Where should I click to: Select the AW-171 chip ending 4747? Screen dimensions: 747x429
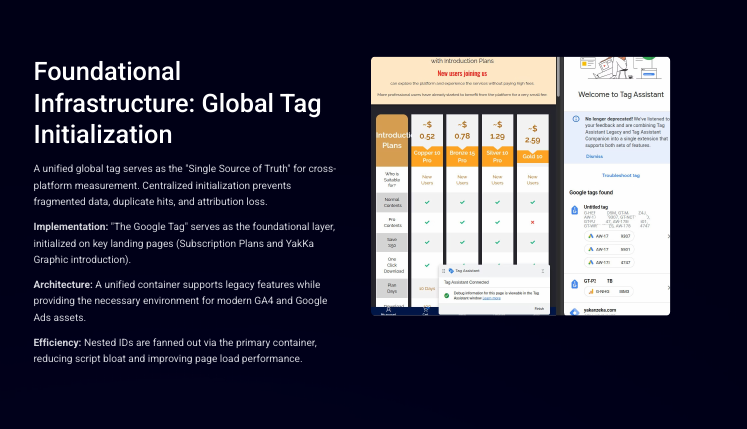pyautogui.click(x=609, y=263)
